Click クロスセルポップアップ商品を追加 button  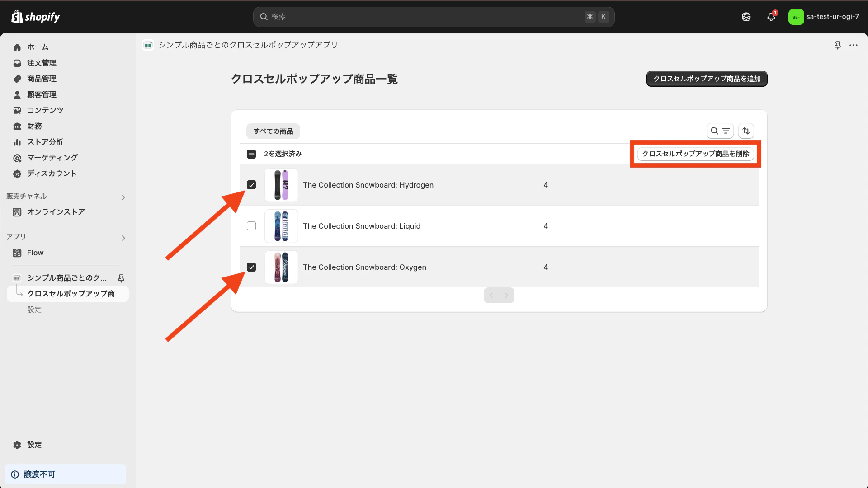click(x=707, y=79)
